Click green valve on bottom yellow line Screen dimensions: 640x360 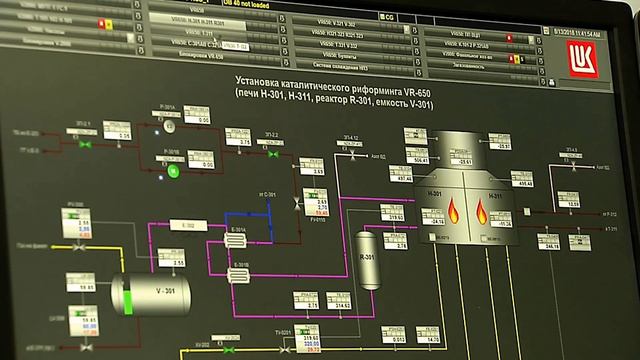point(229,350)
